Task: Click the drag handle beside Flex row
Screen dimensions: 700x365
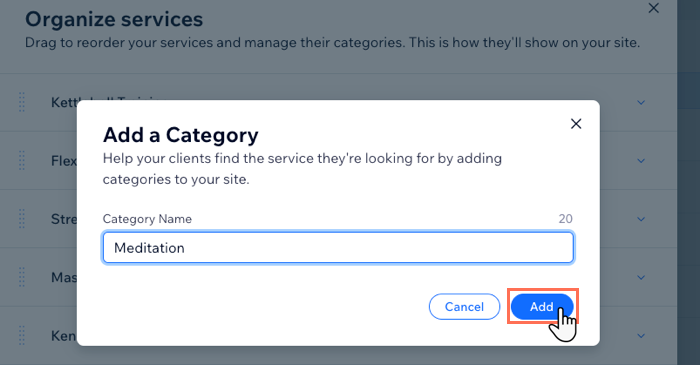Action: pyautogui.click(x=22, y=161)
